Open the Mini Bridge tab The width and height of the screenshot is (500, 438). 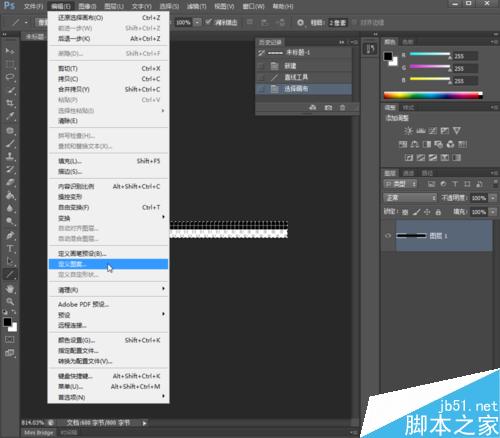click(x=39, y=433)
